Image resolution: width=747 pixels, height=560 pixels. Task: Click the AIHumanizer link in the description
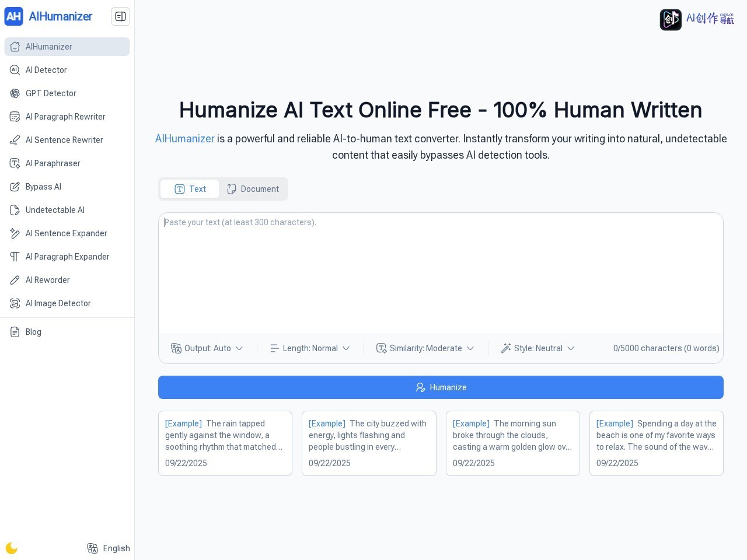[184, 139]
